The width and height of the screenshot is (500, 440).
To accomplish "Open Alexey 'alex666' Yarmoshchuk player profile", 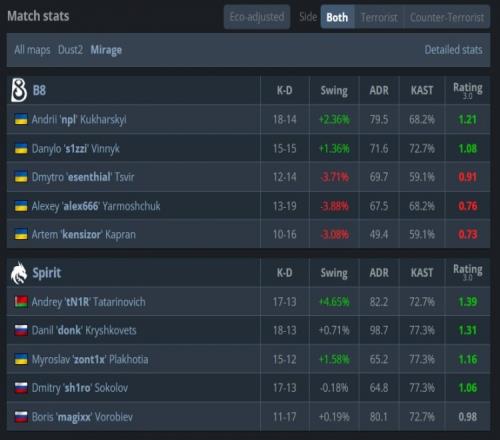I will point(96,206).
